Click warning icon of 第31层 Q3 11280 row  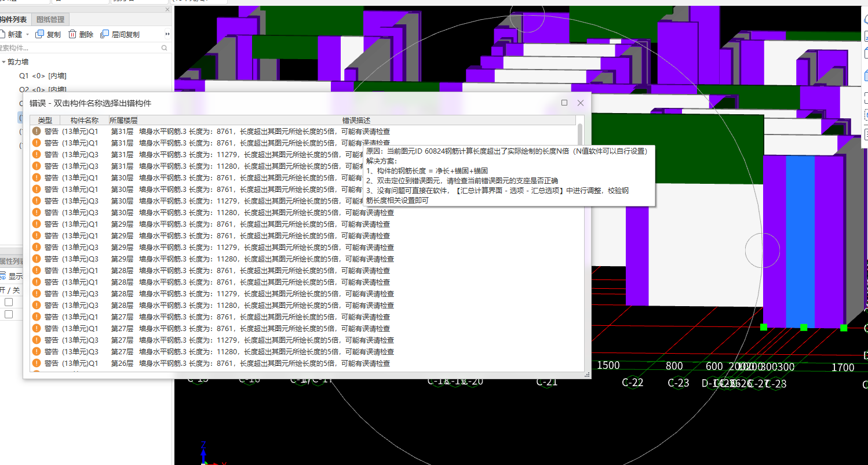click(37, 166)
